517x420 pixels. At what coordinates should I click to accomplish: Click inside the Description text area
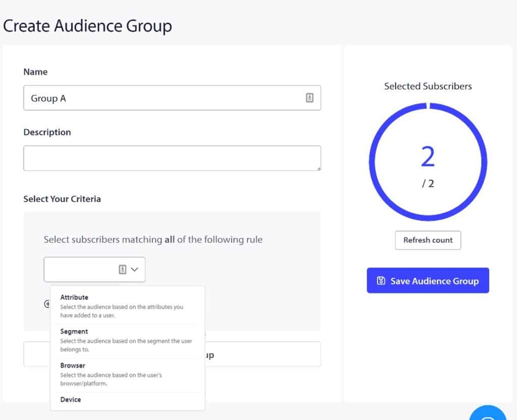pyautogui.click(x=172, y=158)
